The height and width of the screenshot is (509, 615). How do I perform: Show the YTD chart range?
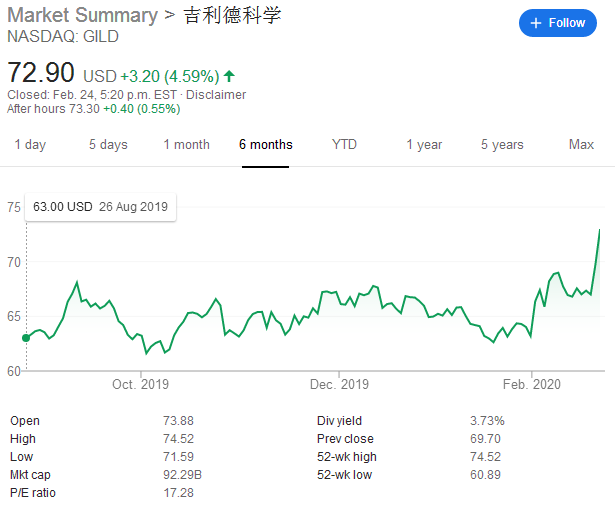click(x=344, y=145)
